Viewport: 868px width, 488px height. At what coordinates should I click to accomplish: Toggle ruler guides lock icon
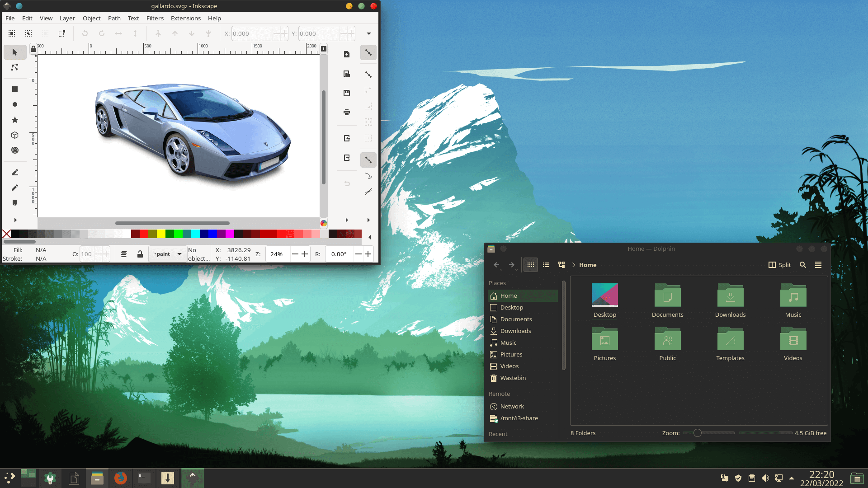pos(33,49)
